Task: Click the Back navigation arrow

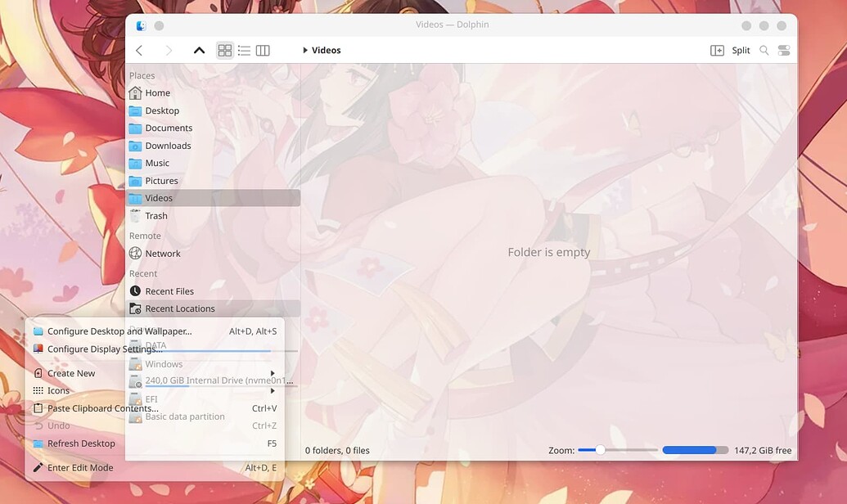Action: pyautogui.click(x=139, y=50)
